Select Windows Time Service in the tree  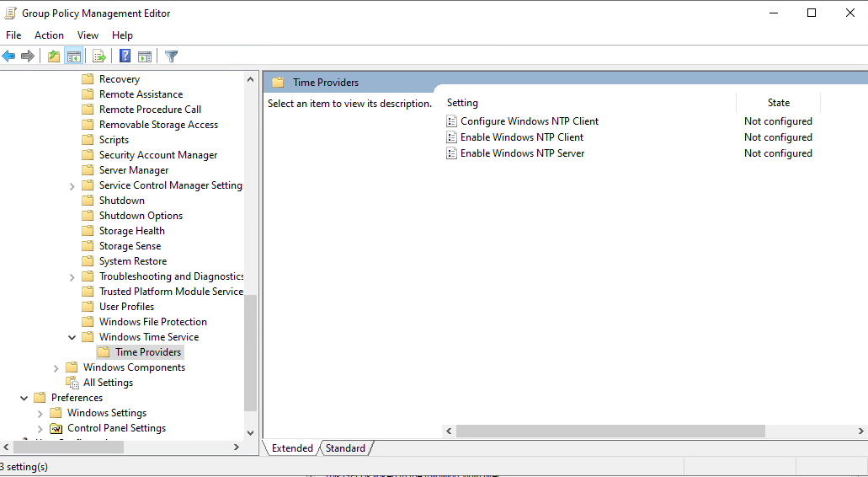tap(148, 337)
